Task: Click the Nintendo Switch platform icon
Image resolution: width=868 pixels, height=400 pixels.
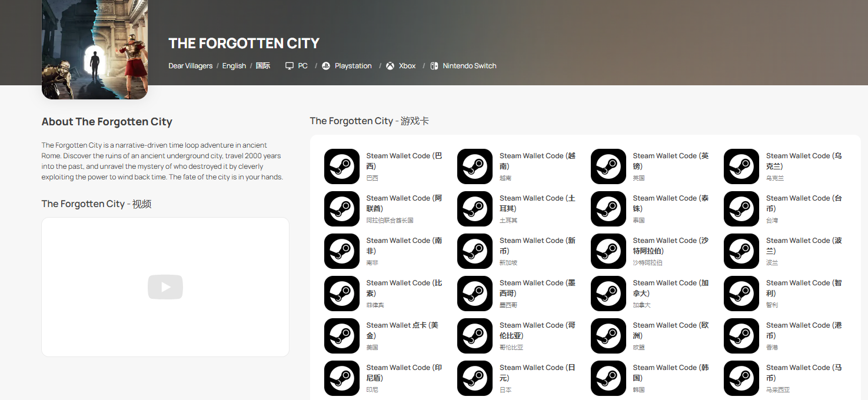Action: click(x=434, y=66)
